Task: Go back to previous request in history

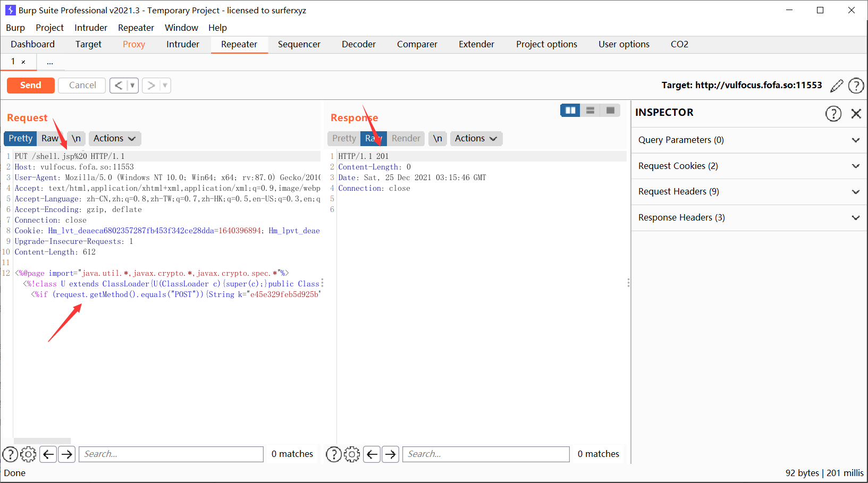Action: [119, 85]
